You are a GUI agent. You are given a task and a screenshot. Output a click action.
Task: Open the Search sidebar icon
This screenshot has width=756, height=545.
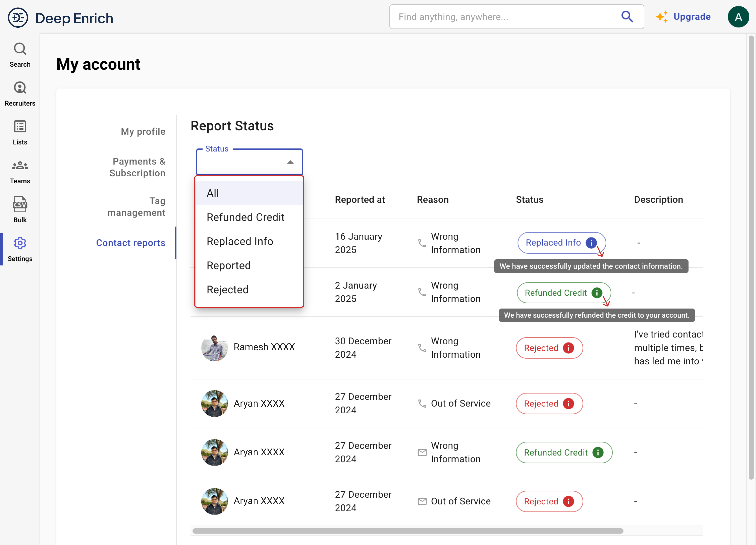pos(20,49)
